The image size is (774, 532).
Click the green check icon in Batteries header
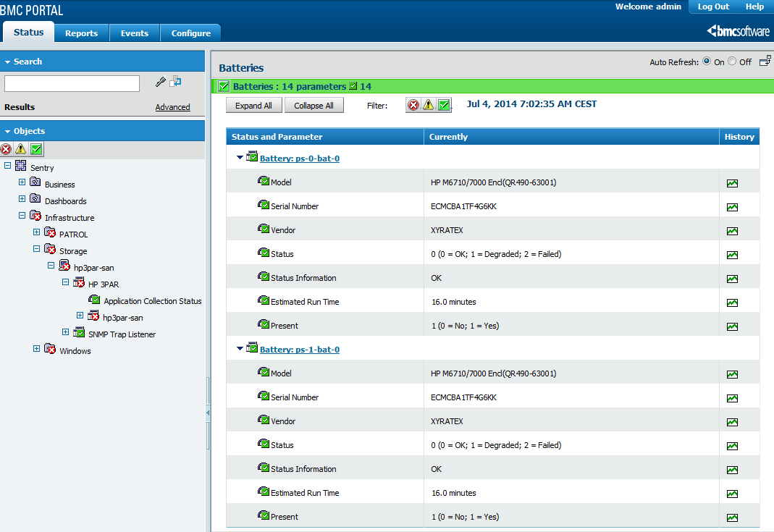pyautogui.click(x=224, y=86)
